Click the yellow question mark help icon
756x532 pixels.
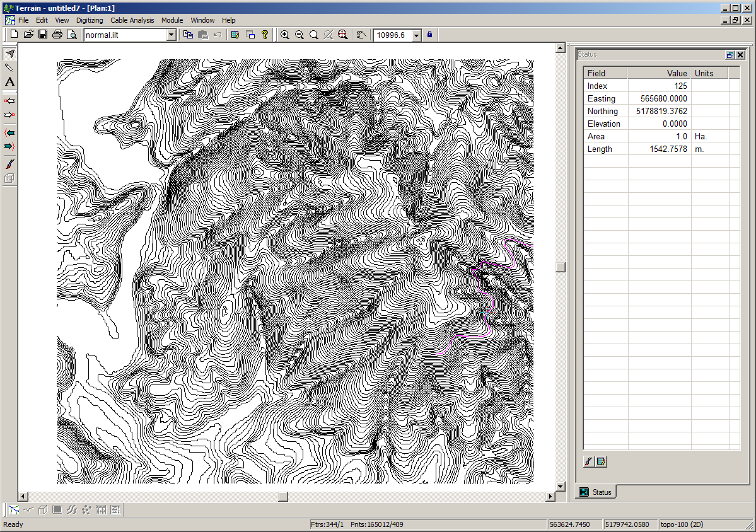pos(265,35)
